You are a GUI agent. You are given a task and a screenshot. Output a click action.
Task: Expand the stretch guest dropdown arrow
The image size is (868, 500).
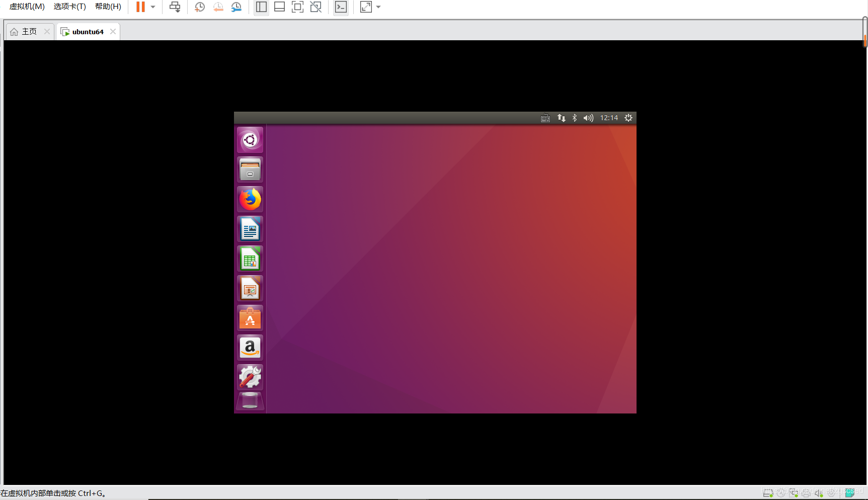pos(378,7)
